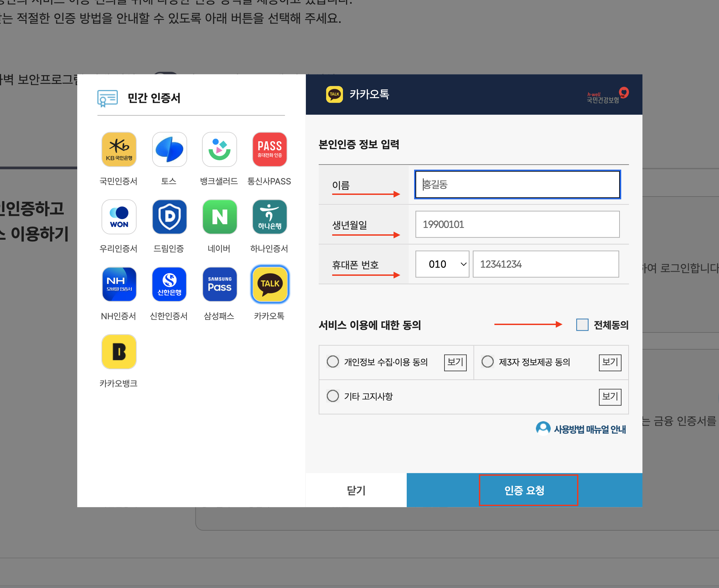This screenshot has height=588, width=719.
Task: Select the Naver (네이버) certificate icon
Action: (219, 217)
